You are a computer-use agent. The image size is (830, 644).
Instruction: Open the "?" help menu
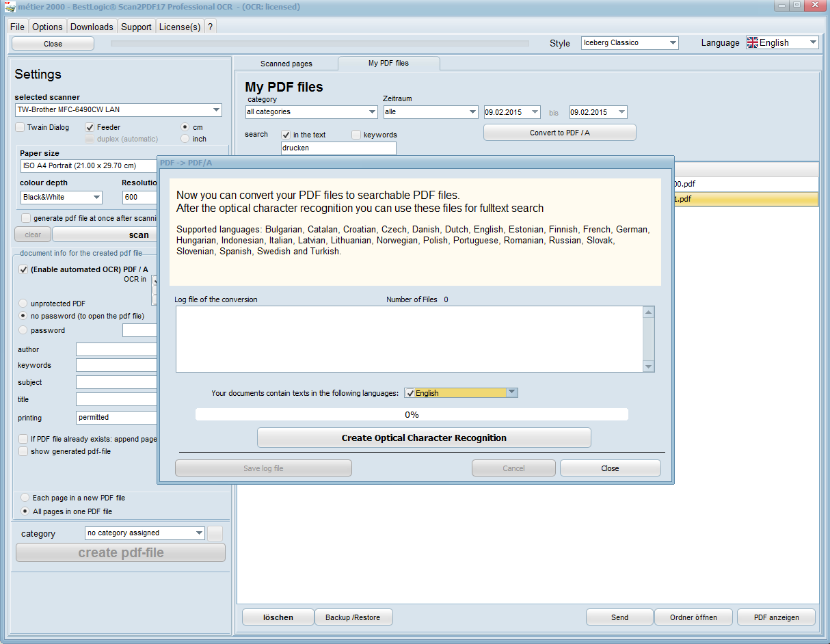(x=211, y=27)
